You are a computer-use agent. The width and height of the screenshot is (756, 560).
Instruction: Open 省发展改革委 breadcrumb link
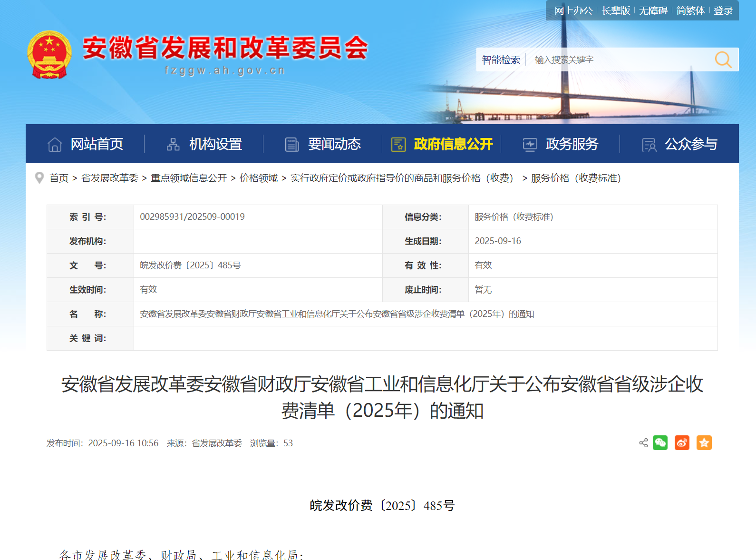(x=110, y=178)
